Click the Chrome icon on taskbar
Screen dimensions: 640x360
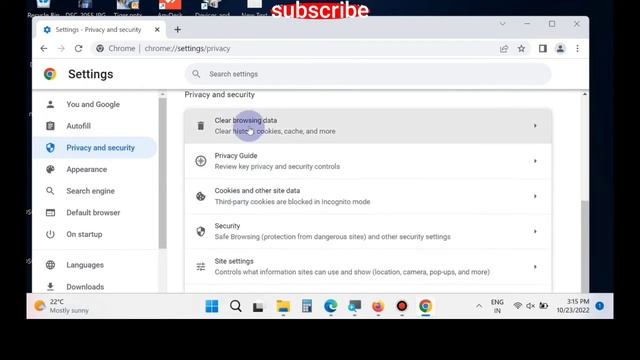425,306
